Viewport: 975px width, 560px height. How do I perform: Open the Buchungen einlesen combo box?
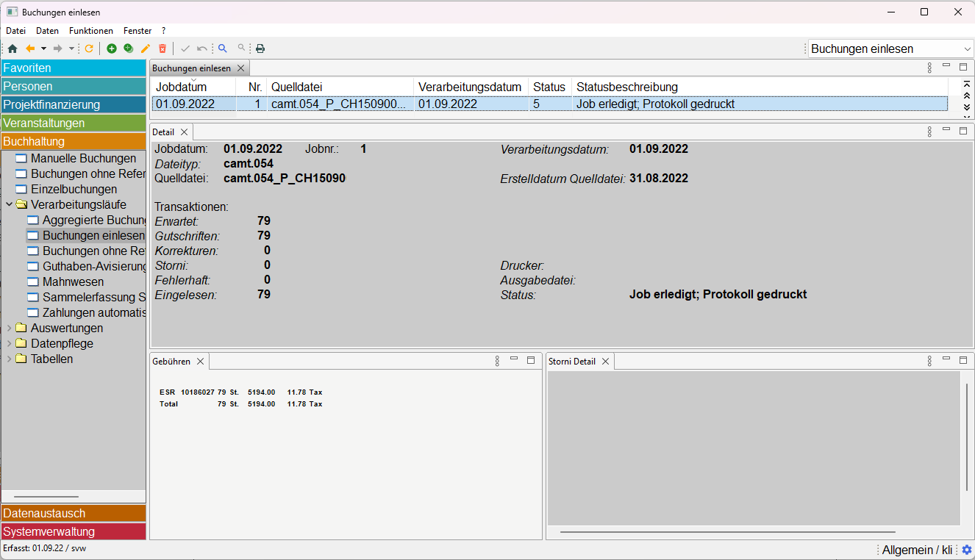pos(890,49)
